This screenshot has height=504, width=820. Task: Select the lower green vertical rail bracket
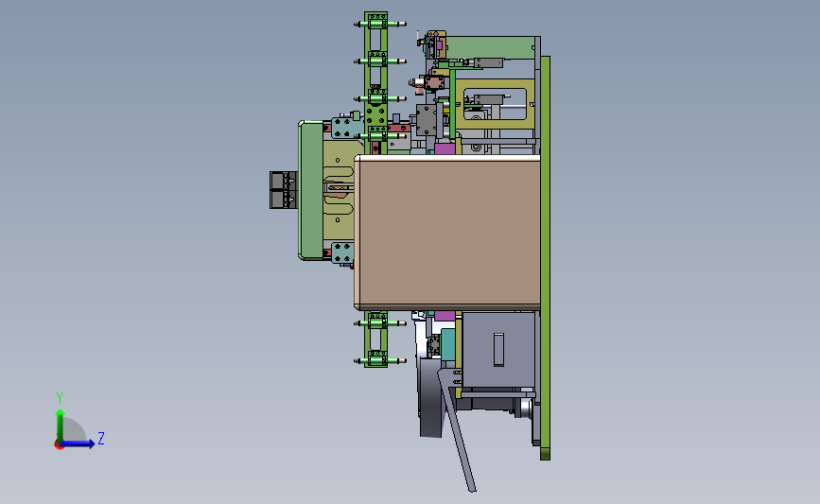point(375,339)
